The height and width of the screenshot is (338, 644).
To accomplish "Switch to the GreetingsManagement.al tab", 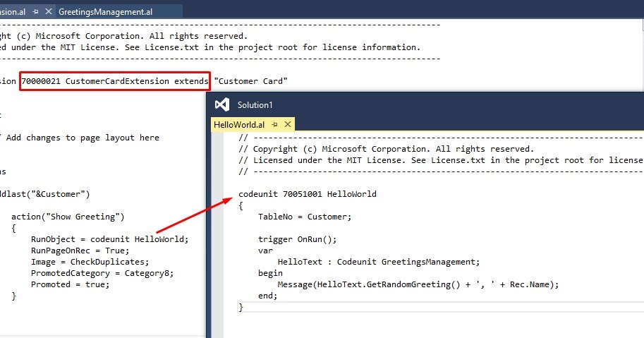I will [x=106, y=12].
